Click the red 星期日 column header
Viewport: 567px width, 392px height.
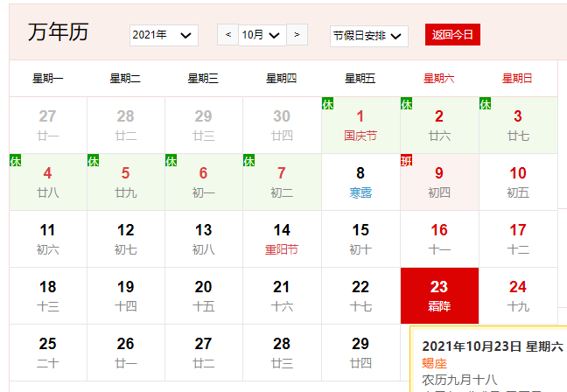[x=517, y=79]
